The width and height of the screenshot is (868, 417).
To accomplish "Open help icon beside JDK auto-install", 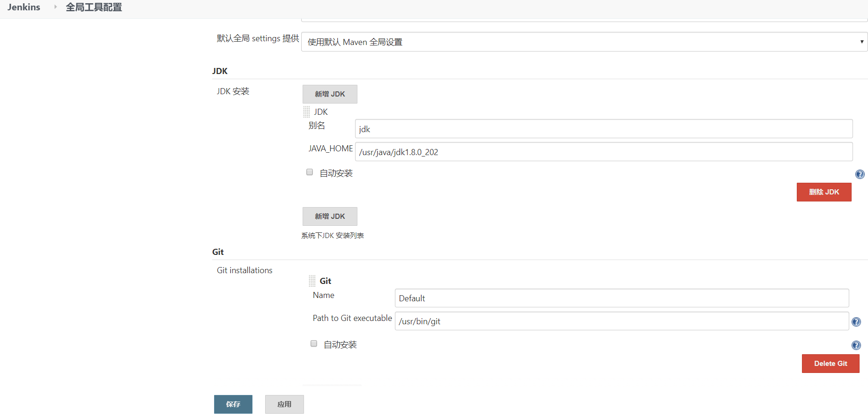I will 860,174.
